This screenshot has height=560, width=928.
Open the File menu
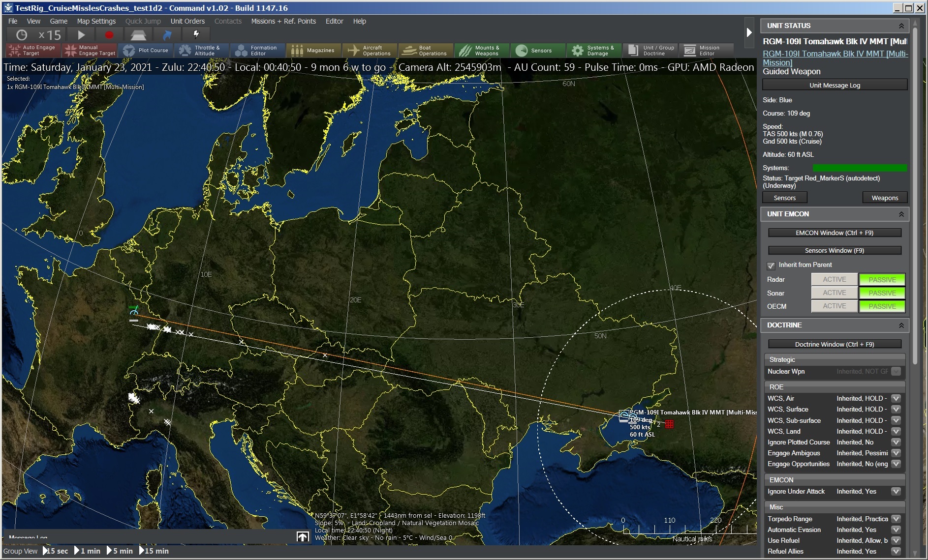[x=13, y=21]
